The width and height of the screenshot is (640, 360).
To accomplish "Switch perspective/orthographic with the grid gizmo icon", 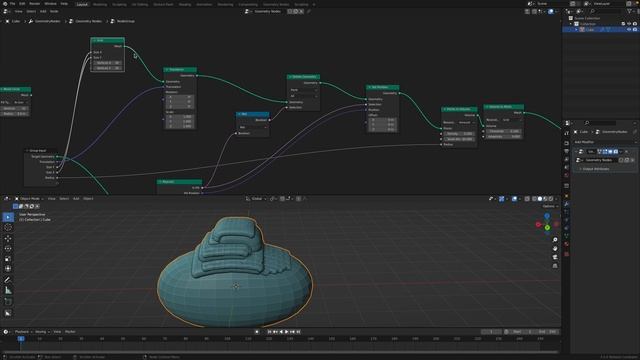I will pyautogui.click(x=555, y=266).
